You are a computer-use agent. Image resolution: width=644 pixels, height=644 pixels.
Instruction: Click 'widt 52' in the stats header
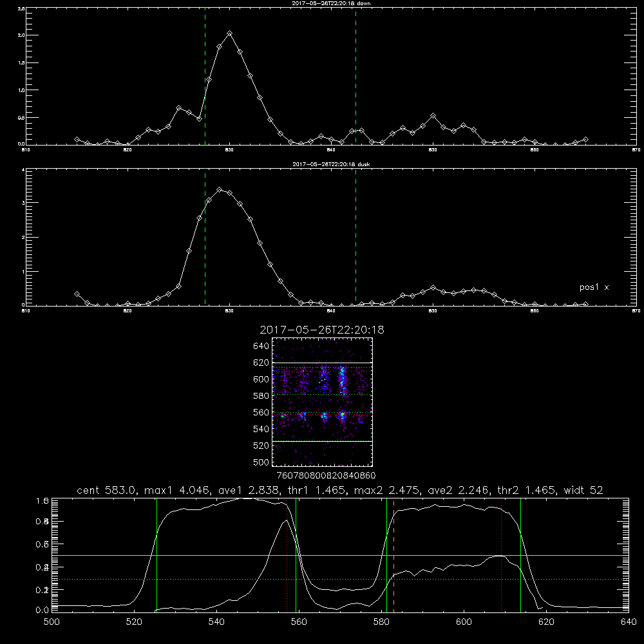[x=583, y=490]
